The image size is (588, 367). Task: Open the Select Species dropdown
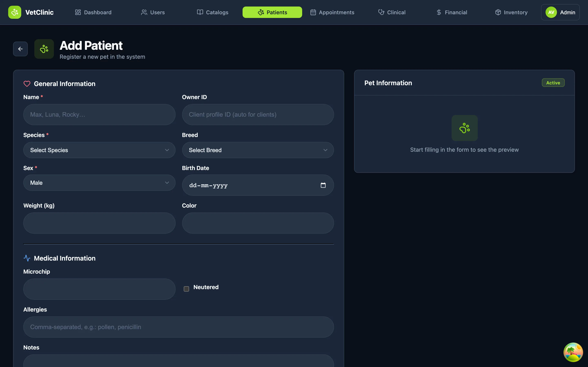point(99,150)
